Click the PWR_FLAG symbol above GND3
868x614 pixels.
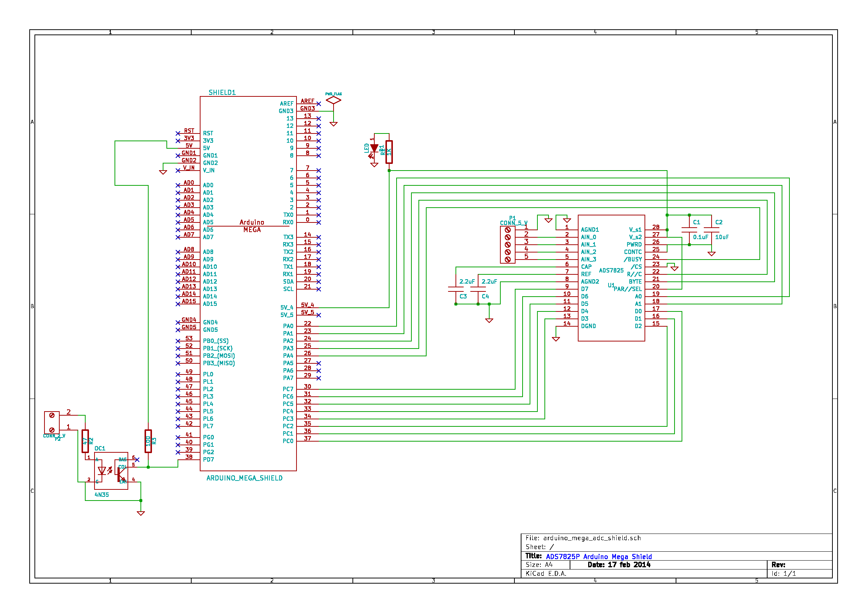[334, 100]
